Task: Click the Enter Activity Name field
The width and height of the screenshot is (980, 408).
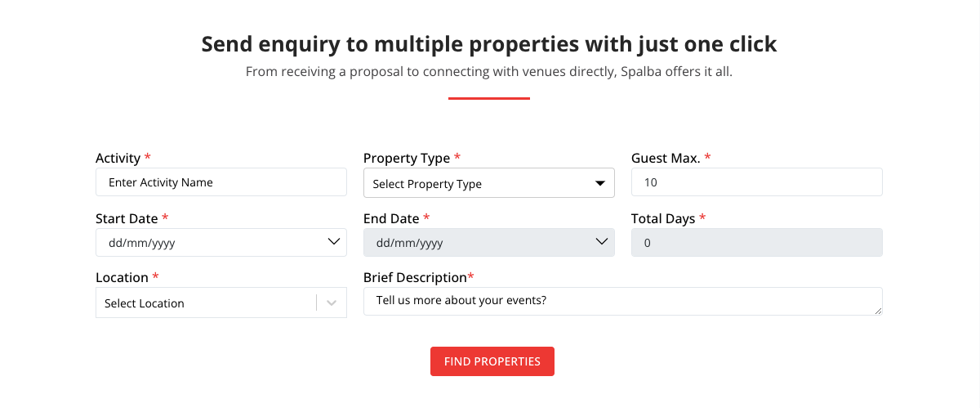Action: (x=220, y=182)
